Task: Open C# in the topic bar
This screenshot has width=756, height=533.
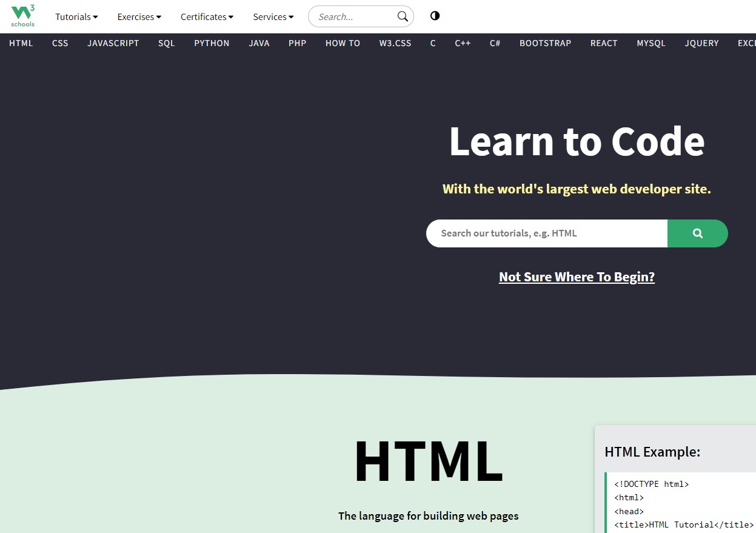Action: coord(495,43)
